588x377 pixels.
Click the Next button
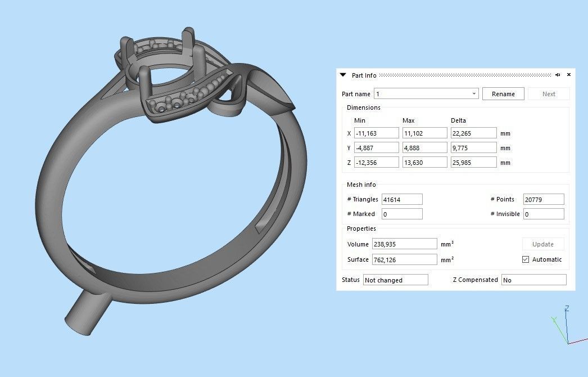click(549, 94)
